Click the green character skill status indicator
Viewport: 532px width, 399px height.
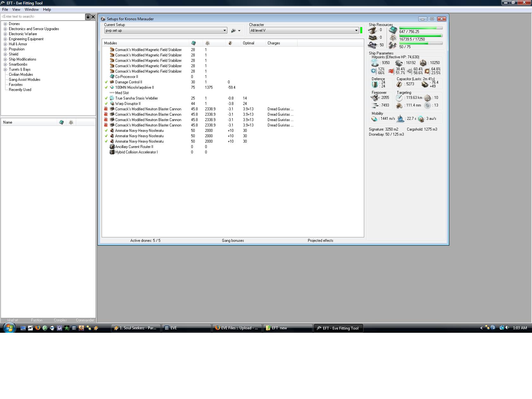coord(361,30)
